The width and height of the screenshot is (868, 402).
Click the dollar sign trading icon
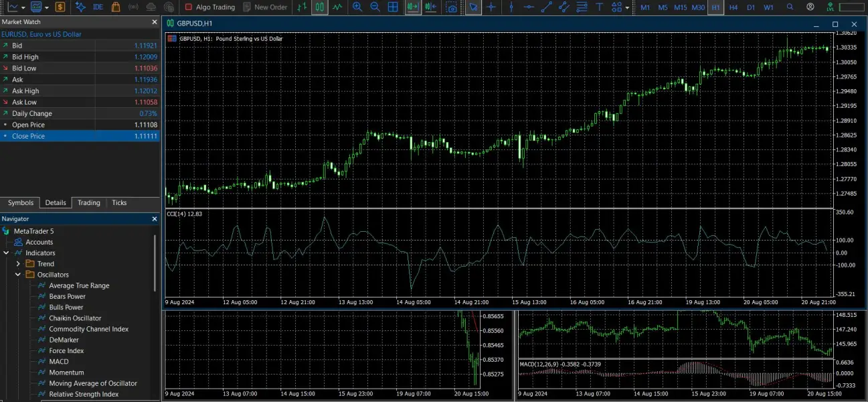(60, 7)
